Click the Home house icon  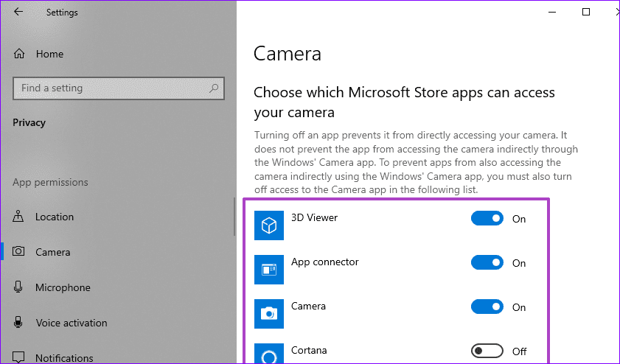click(x=19, y=53)
